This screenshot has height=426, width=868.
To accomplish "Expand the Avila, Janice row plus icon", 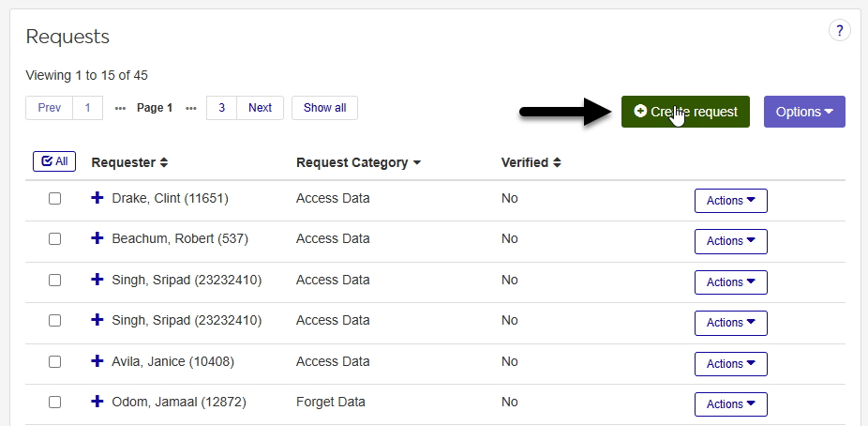I will 97,361.
